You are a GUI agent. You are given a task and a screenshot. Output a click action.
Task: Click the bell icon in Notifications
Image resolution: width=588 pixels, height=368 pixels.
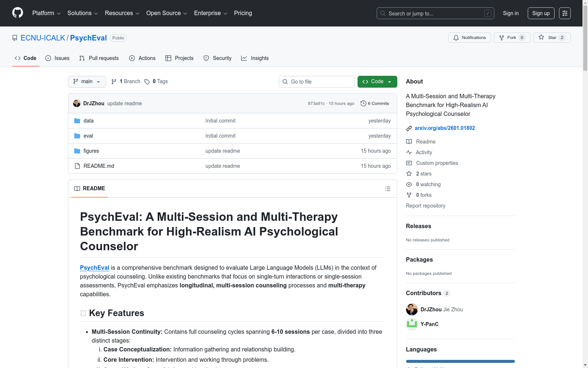[456, 38]
